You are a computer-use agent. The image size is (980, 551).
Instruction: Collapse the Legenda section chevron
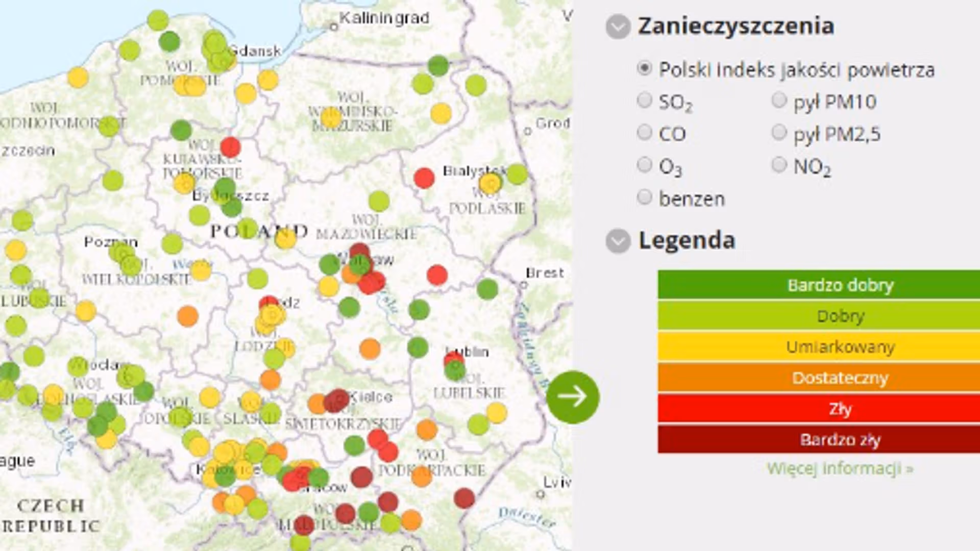[618, 241]
